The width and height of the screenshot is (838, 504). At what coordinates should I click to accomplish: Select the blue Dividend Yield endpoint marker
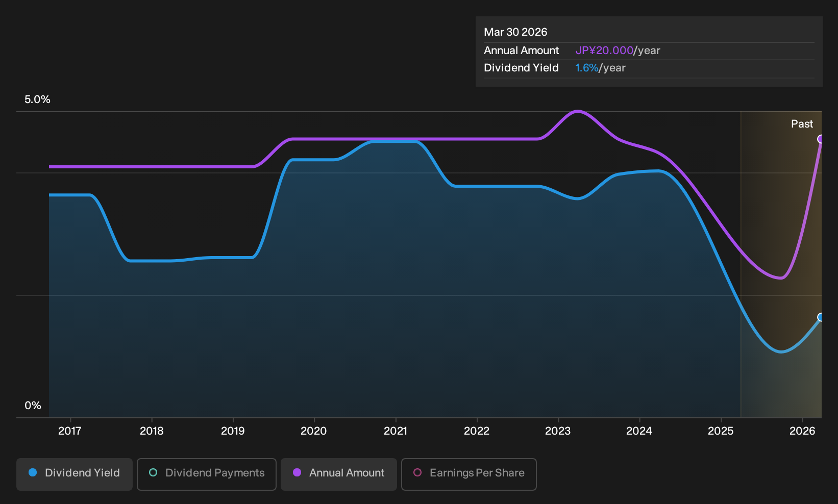(x=821, y=317)
